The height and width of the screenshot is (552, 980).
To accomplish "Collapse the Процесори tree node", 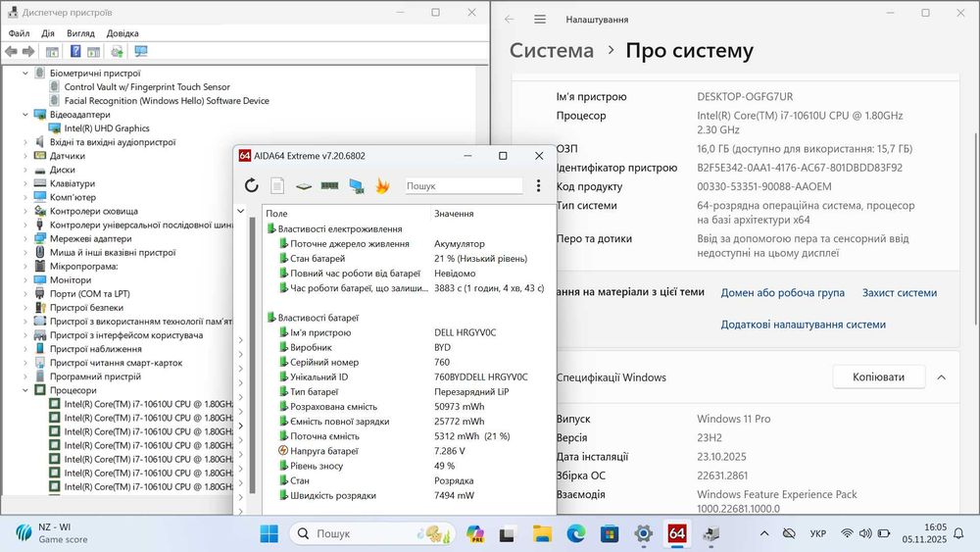I will (x=25, y=390).
